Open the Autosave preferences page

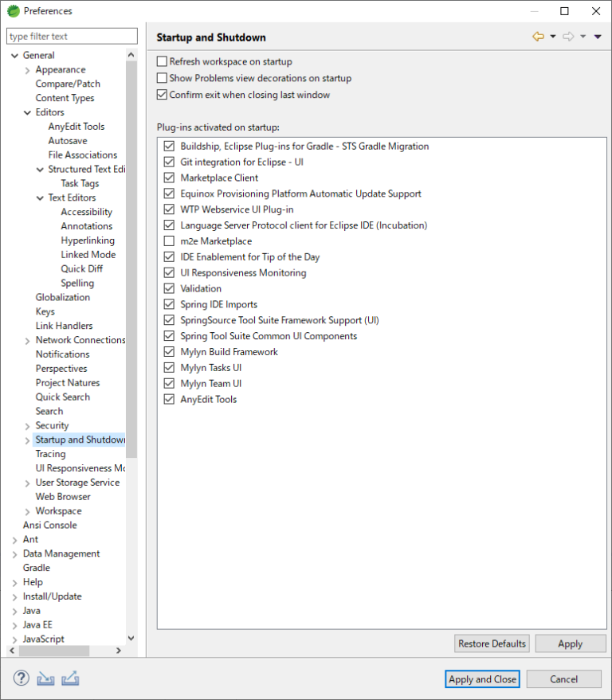68,141
